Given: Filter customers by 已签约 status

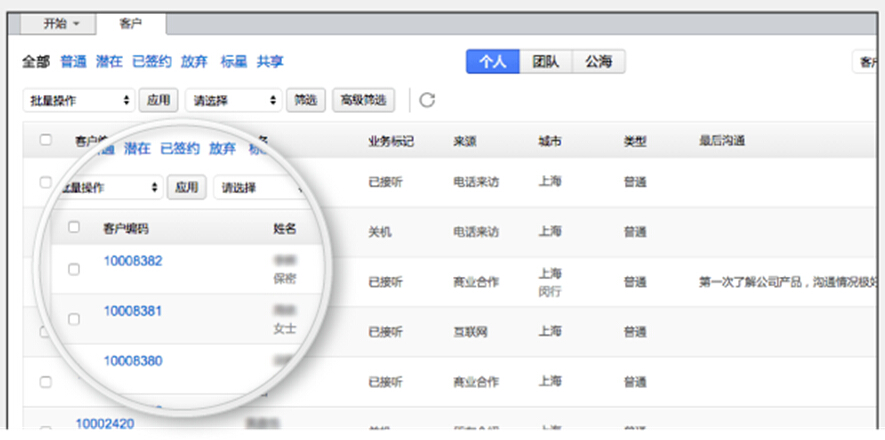Looking at the screenshot, I should [x=151, y=62].
